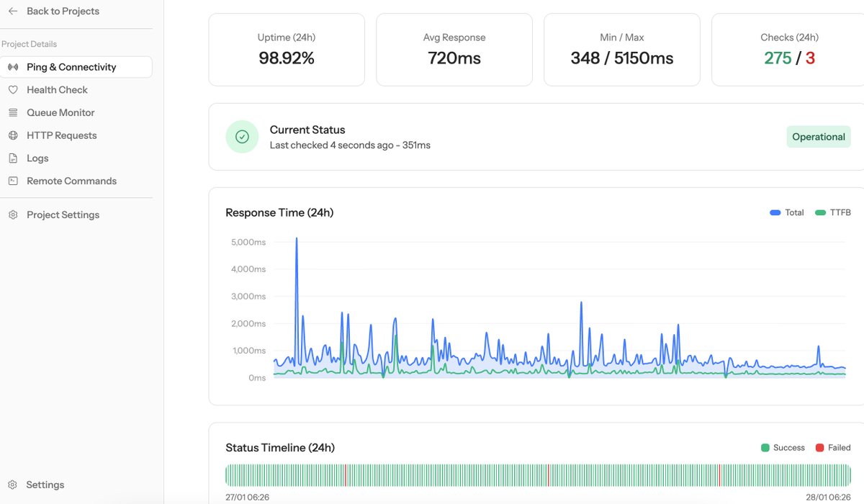Click the Min / Max 348 / 5150ms card
Screen dimensions: 864x504
point(622,50)
